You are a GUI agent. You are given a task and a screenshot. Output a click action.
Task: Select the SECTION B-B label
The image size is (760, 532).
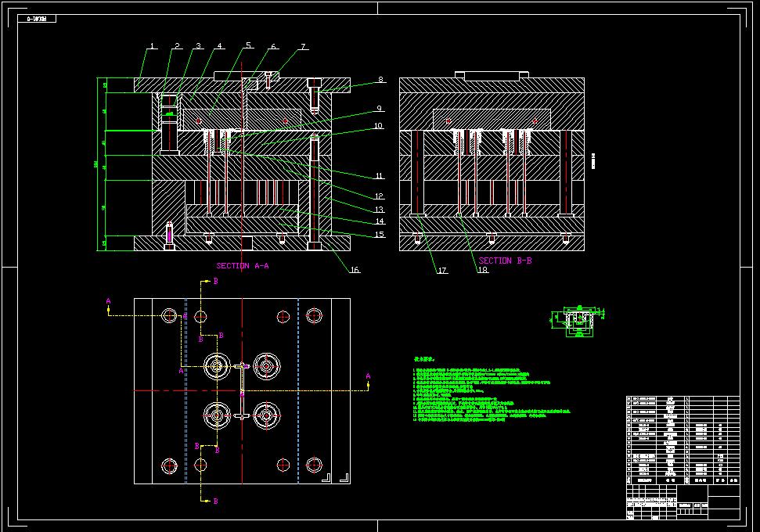click(505, 261)
